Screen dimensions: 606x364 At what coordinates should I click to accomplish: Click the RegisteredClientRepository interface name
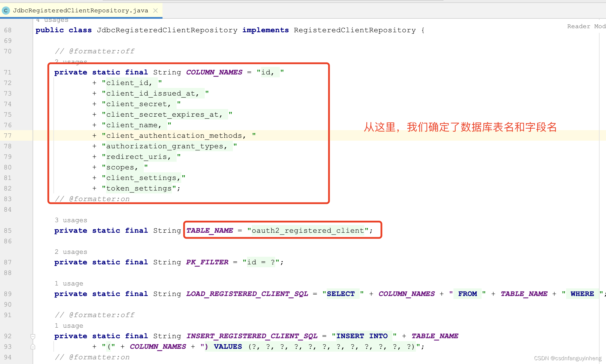[355, 30]
